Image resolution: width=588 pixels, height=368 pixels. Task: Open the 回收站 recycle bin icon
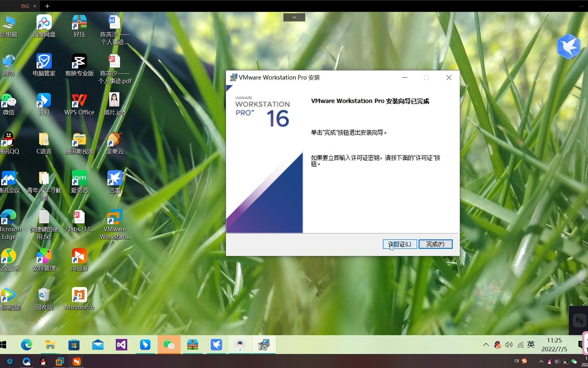pyautogui.click(x=44, y=299)
